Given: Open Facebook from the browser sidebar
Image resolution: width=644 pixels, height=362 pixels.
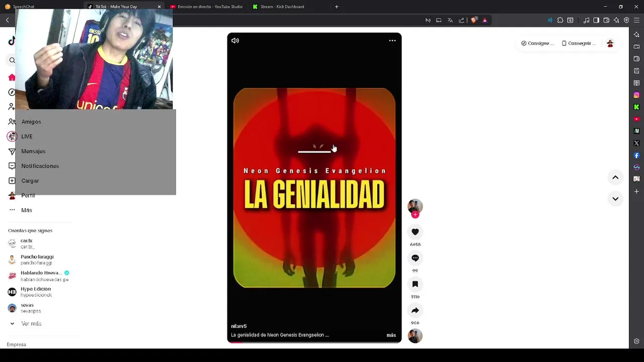Looking at the screenshot, I should pos(636,155).
